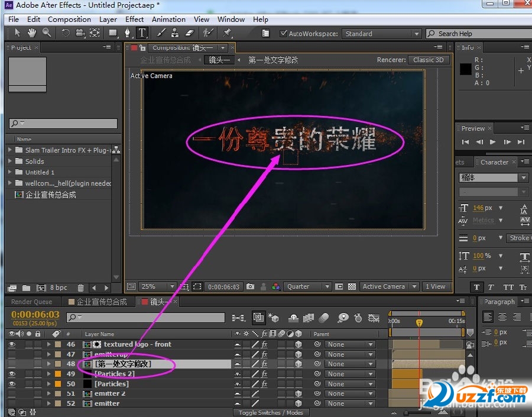Screen dimensions: 532x417
Task: Click the Search Help field
Action: click(x=479, y=34)
